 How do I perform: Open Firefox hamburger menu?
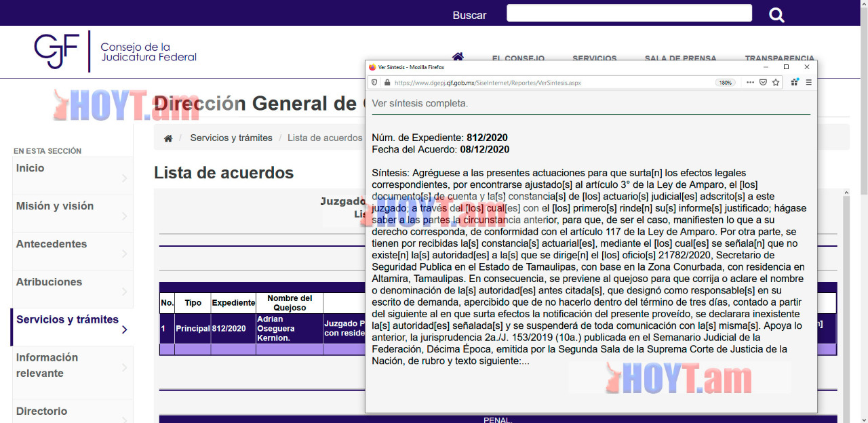click(x=808, y=83)
